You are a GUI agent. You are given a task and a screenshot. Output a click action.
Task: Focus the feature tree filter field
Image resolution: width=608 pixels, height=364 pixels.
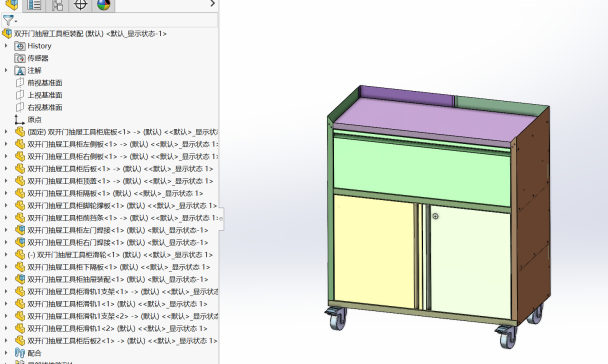[116, 20]
